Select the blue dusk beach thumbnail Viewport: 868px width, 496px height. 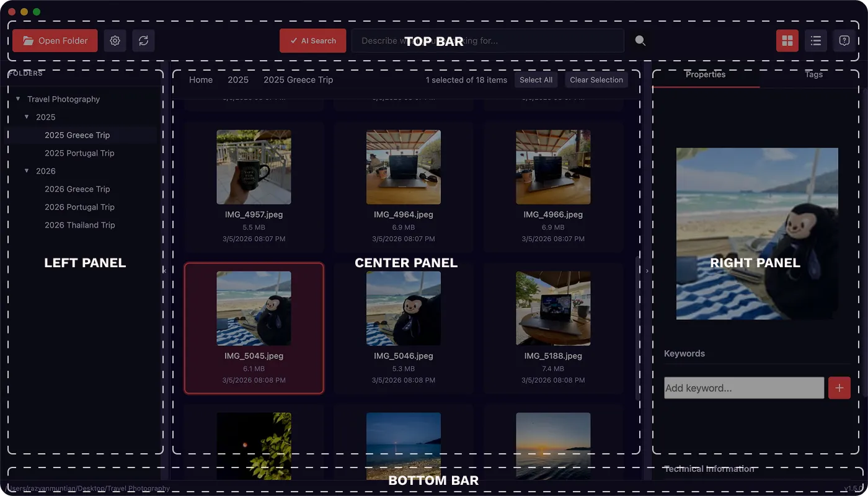404,446
